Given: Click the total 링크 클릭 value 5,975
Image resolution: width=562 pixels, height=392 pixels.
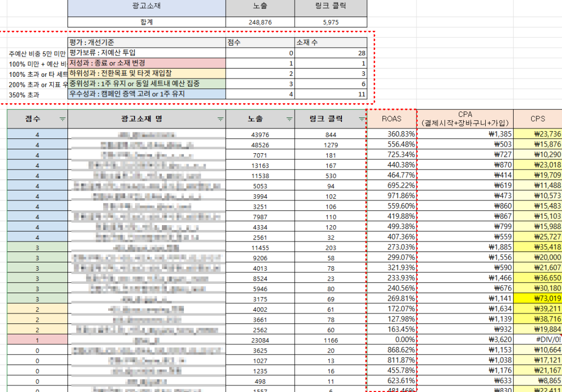Looking at the screenshot, I should point(331,23).
